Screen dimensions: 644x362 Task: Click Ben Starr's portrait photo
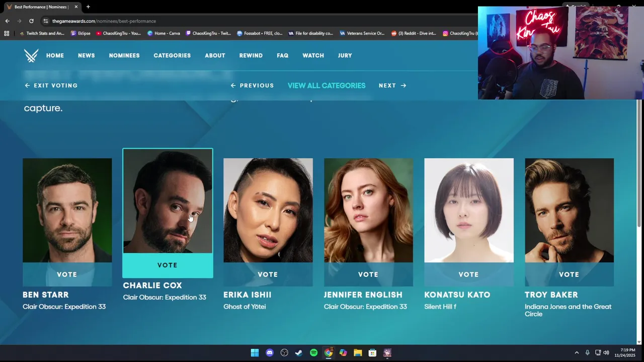click(x=67, y=210)
